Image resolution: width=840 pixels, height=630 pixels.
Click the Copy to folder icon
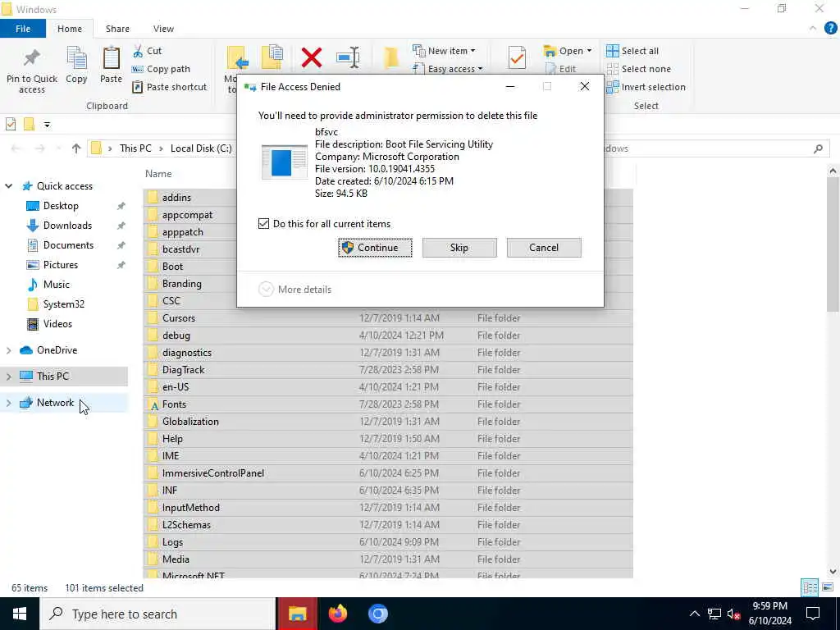point(272,57)
